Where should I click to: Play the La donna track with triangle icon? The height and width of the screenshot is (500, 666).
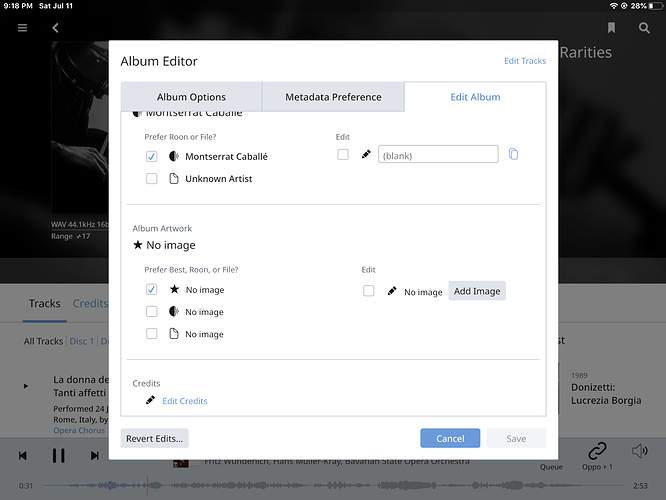[x=25, y=386]
